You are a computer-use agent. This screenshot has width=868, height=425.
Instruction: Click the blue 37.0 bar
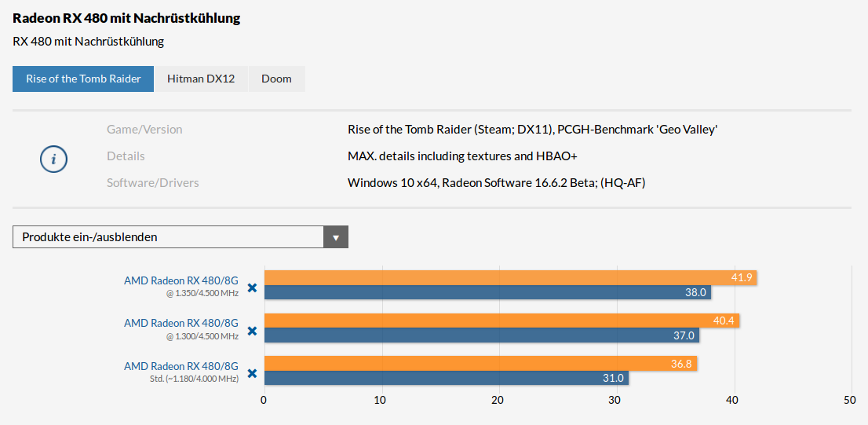click(482, 335)
